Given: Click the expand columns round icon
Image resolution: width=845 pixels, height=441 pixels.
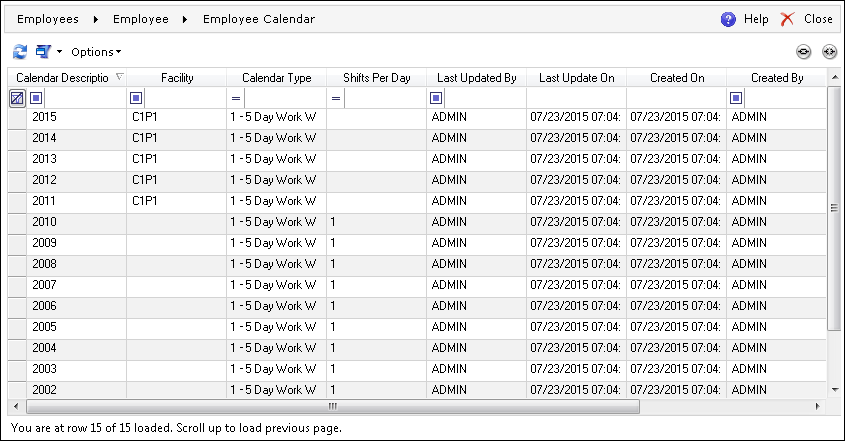Looking at the screenshot, I should 829,52.
